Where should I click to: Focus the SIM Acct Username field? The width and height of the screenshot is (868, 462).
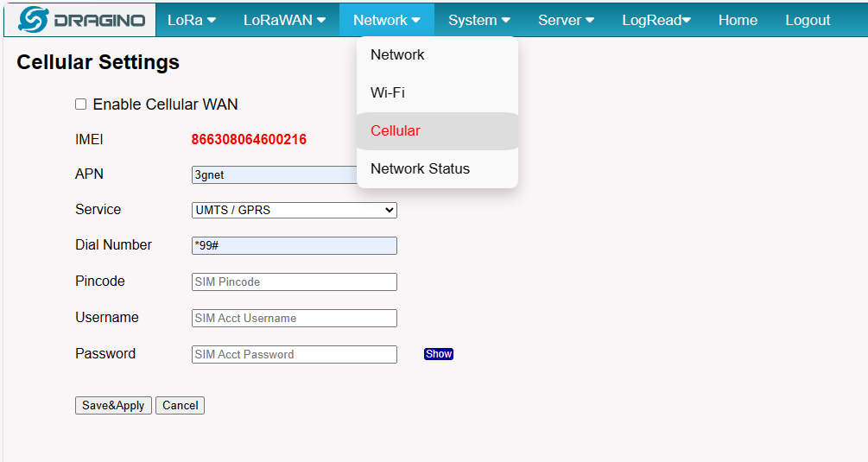tap(295, 318)
